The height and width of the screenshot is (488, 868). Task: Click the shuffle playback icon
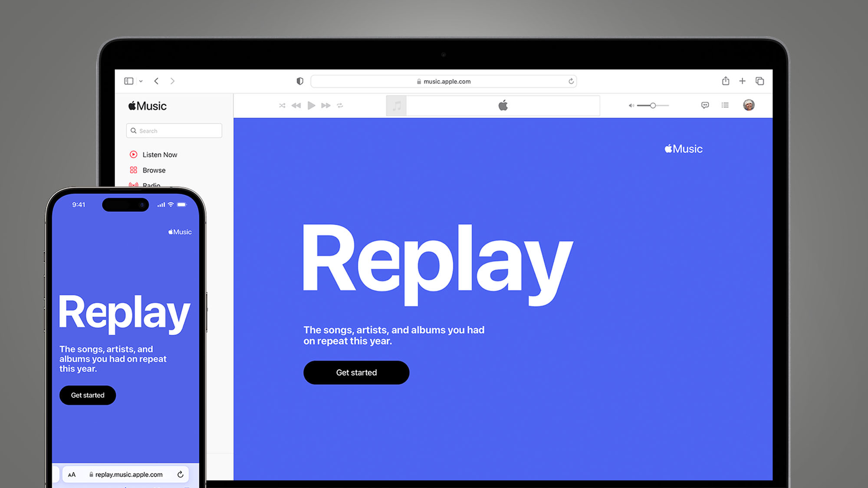282,105
